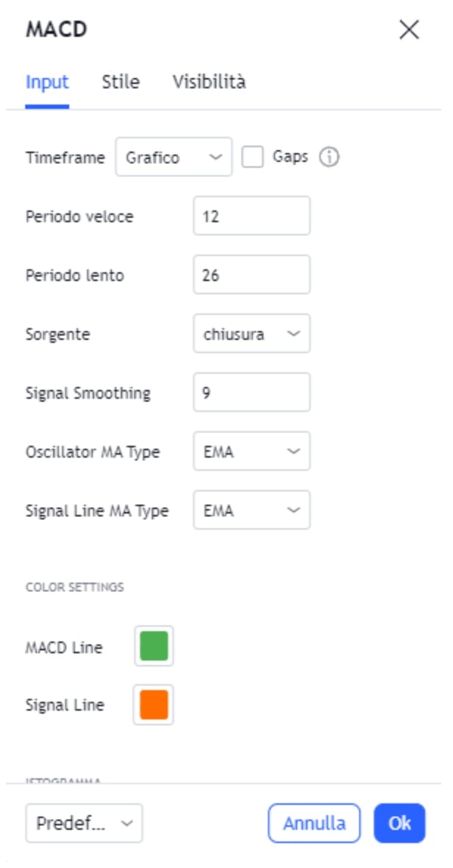Click the Periodo lento input field
The width and height of the screenshot is (453, 868).
click(252, 275)
